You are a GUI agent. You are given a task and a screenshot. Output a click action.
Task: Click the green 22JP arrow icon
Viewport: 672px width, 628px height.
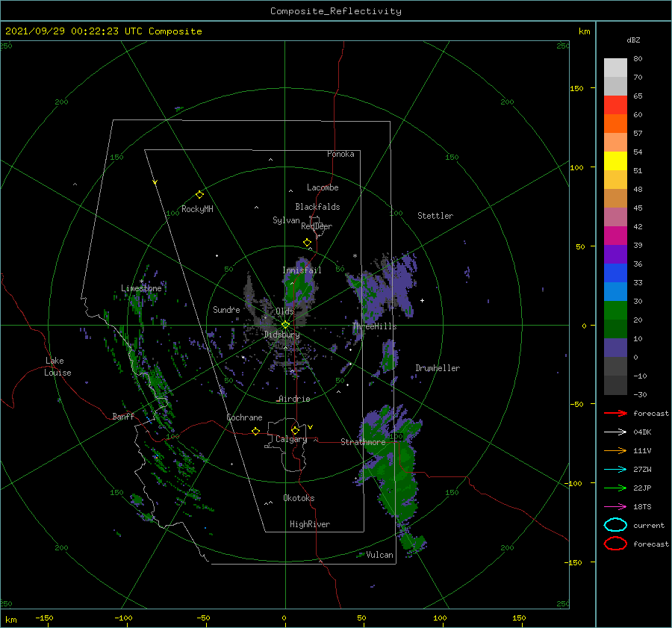click(x=615, y=488)
